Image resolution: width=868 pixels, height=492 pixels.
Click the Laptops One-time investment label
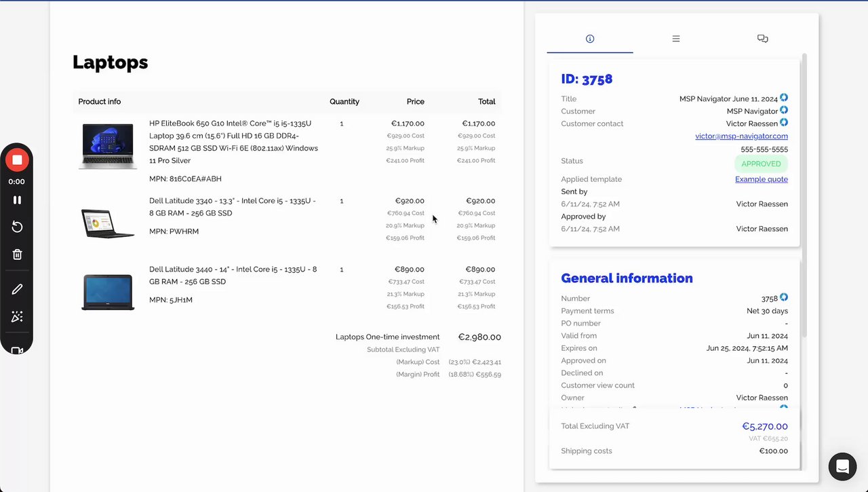pos(388,337)
